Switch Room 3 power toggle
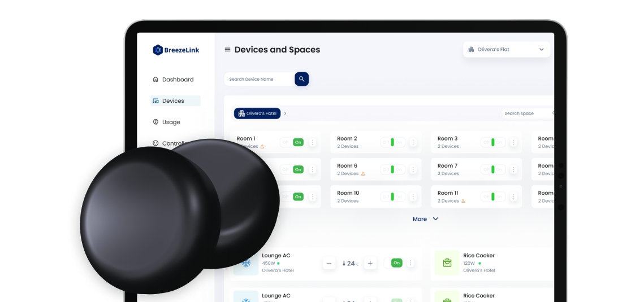 pyautogui.click(x=493, y=142)
